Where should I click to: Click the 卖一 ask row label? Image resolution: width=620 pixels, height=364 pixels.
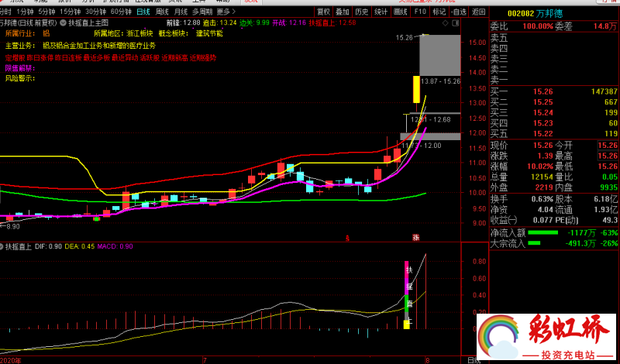[x=499, y=81]
